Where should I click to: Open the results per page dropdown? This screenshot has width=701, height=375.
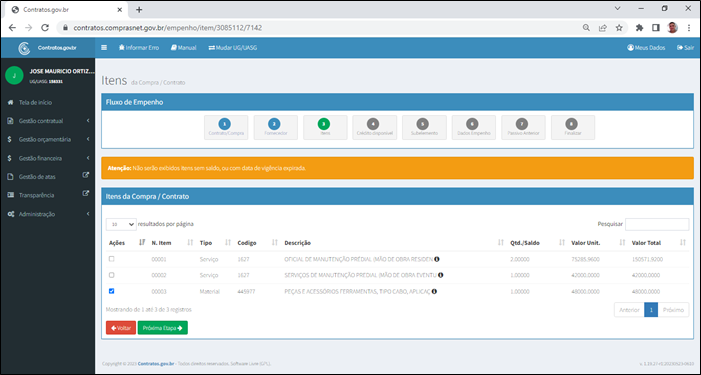pos(121,224)
